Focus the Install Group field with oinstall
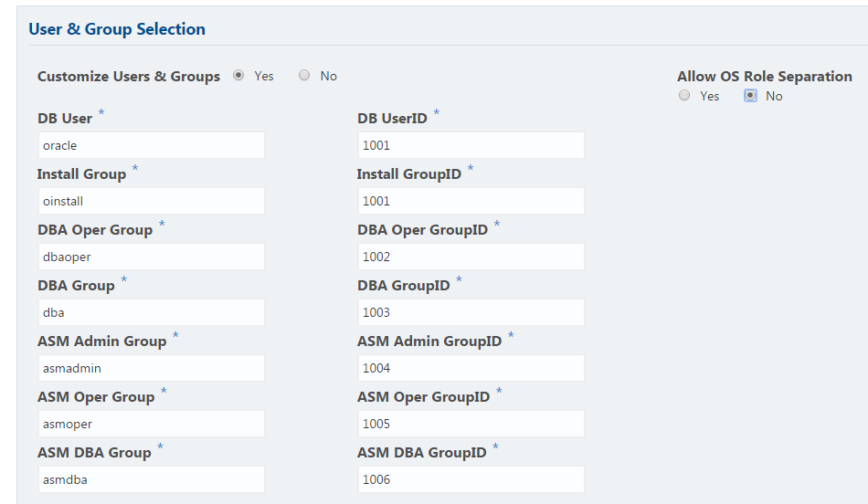This screenshot has width=868, height=504. point(151,201)
